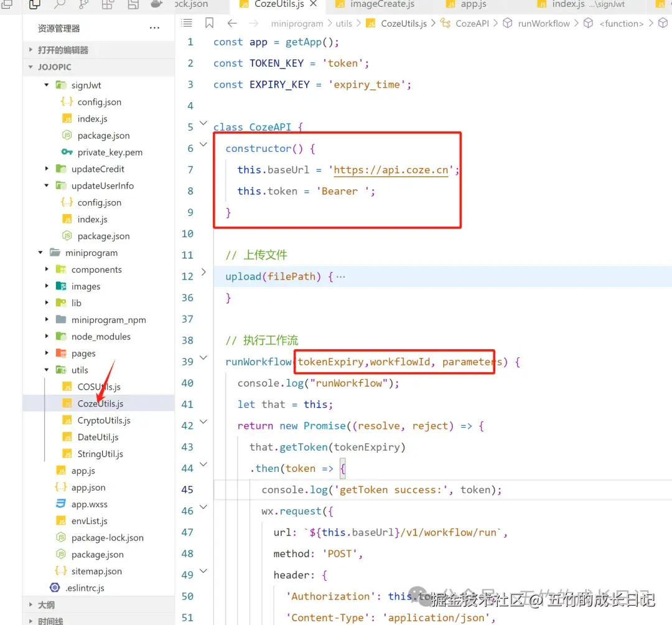Screen dimensions: 672x625
Task: Collapse the JOJOPIC project section
Action: click(x=98, y=67)
